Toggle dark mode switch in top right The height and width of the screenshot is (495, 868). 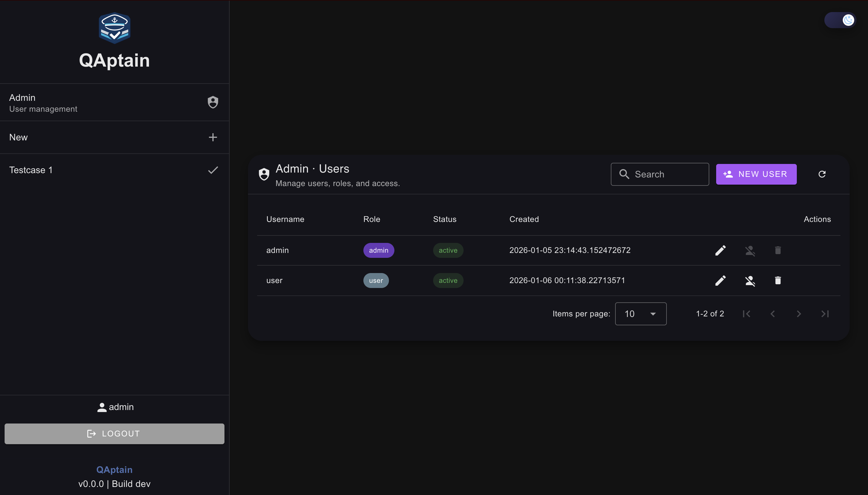click(x=840, y=20)
